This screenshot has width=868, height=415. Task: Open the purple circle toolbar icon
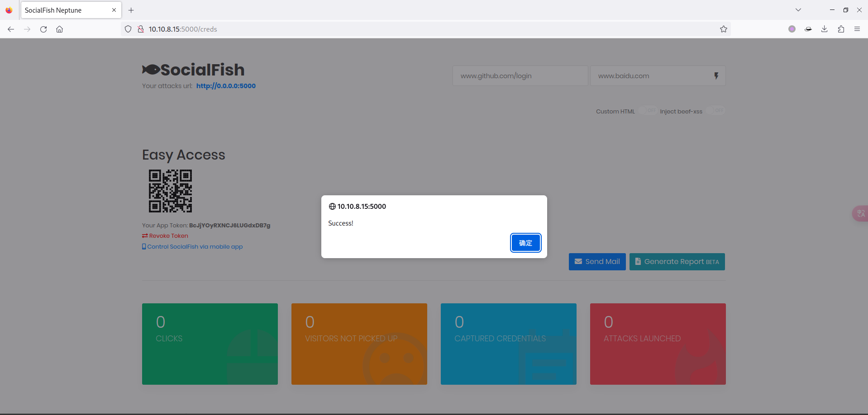pyautogui.click(x=792, y=29)
